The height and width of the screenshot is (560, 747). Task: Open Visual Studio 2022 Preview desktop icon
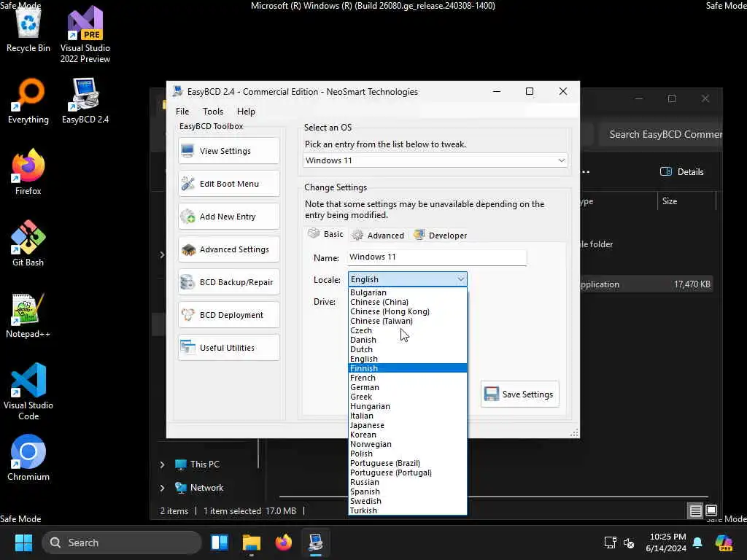(85, 35)
